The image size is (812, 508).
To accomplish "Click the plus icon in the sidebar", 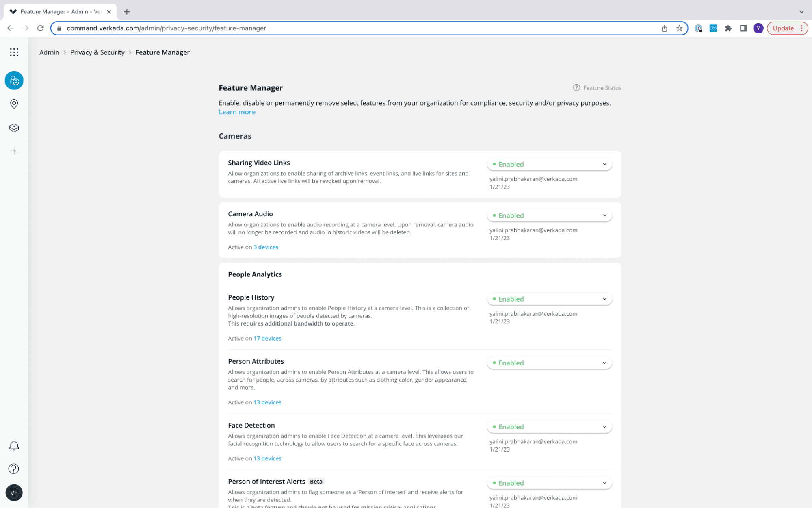I will pyautogui.click(x=14, y=151).
